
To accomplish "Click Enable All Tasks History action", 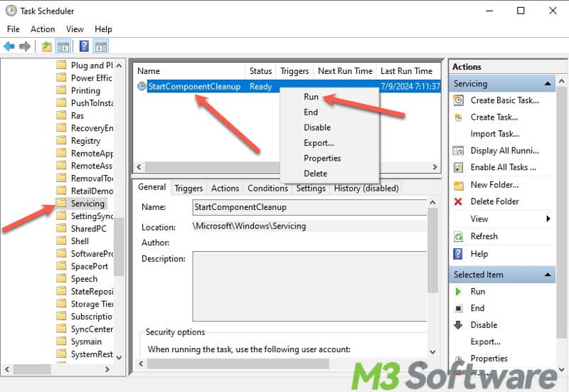I will (503, 167).
